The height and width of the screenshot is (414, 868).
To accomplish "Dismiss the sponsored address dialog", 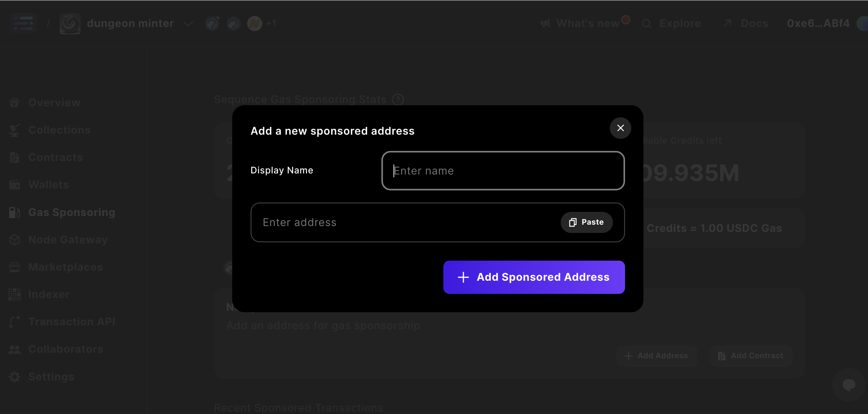I will coord(620,128).
